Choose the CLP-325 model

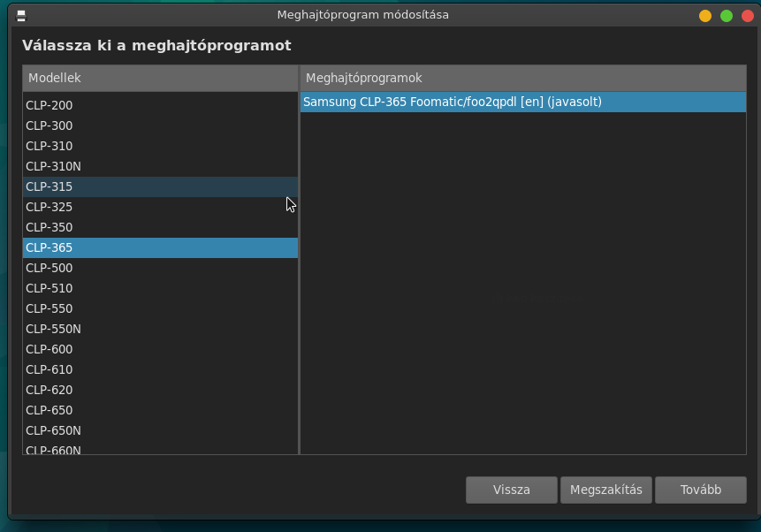[x=160, y=208]
